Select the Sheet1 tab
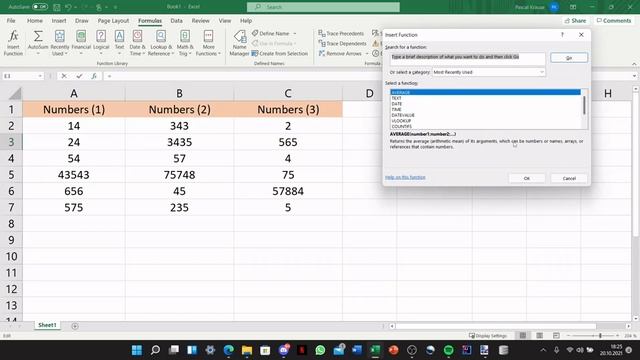Image resolution: width=640 pixels, height=360 pixels. click(x=47, y=325)
